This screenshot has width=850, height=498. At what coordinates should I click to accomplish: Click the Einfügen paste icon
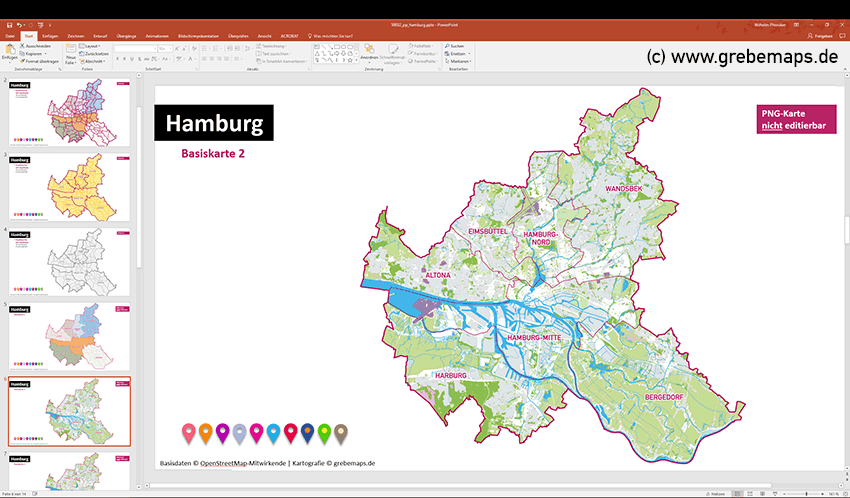point(10,50)
